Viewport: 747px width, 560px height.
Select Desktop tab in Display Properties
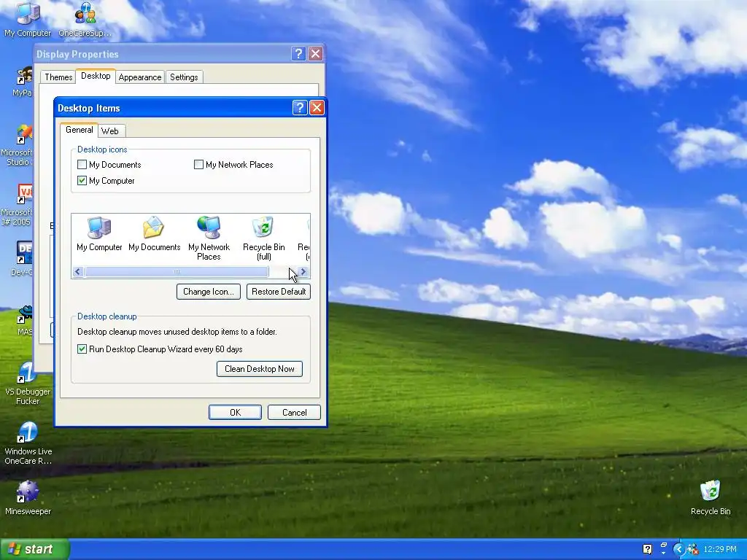(96, 76)
